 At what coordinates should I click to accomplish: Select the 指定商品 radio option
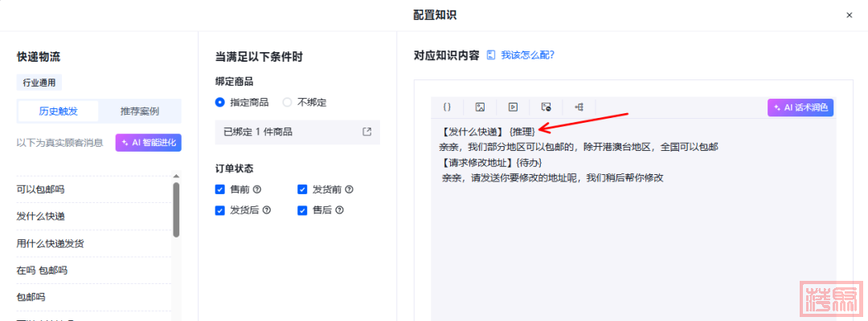(x=220, y=103)
